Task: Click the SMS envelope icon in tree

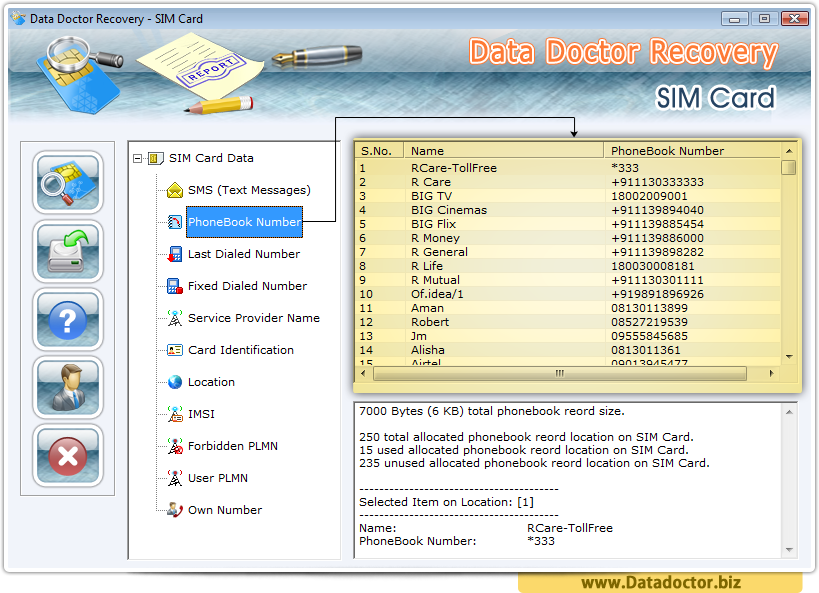Action: pyautogui.click(x=174, y=190)
